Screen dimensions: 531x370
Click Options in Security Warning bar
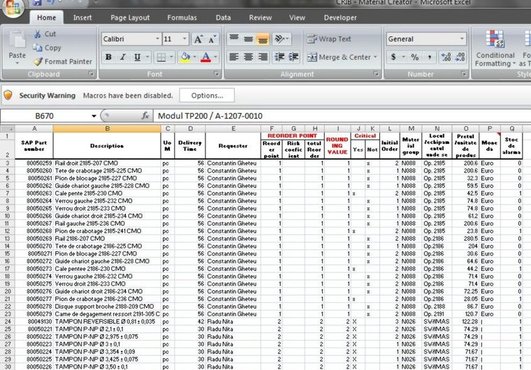pyautogui.click(x=207, y=95)
